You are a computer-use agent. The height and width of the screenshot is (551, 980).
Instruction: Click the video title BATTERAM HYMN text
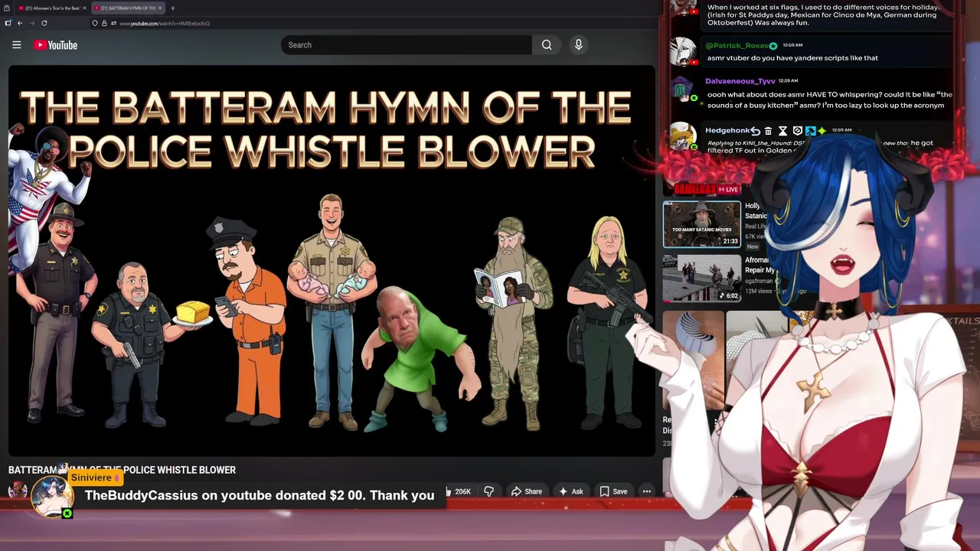pyautogui.click(x=122, y=470)
